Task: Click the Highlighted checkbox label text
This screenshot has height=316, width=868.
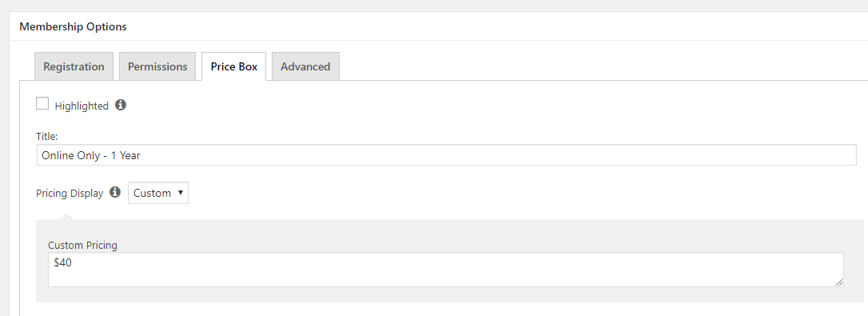Action: [82, 106]
